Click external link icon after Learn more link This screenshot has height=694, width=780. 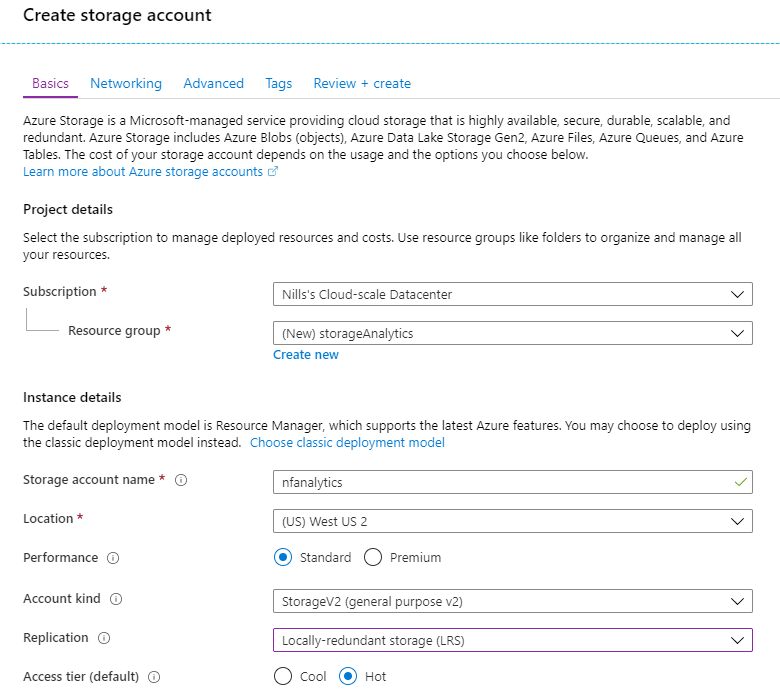click(x=273, y=172)
